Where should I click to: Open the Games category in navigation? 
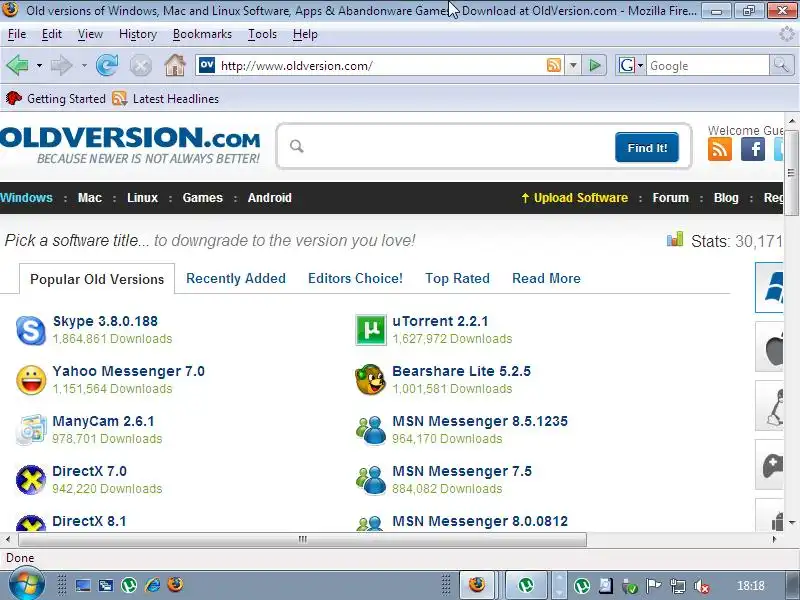(203, 198)
